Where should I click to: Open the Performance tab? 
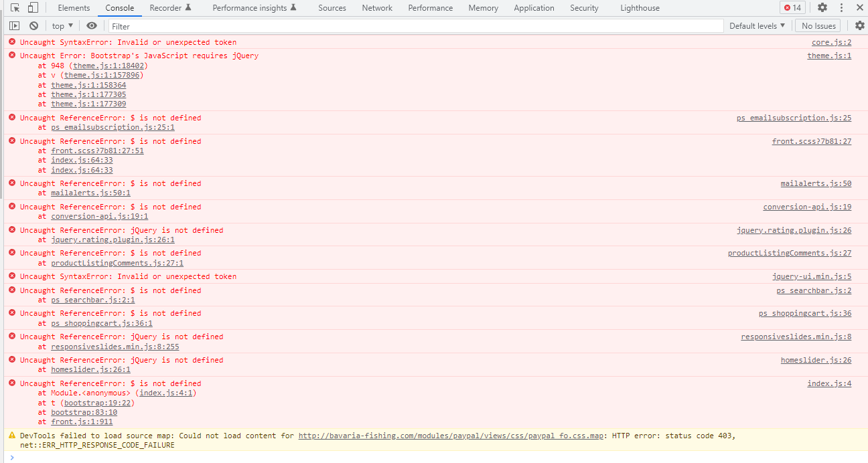point(430,8)
